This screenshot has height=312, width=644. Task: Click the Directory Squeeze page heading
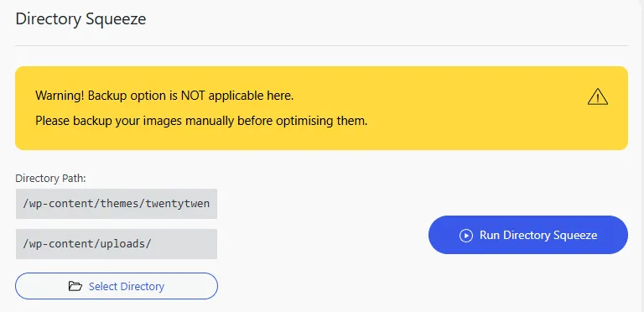tap(80, 19)
